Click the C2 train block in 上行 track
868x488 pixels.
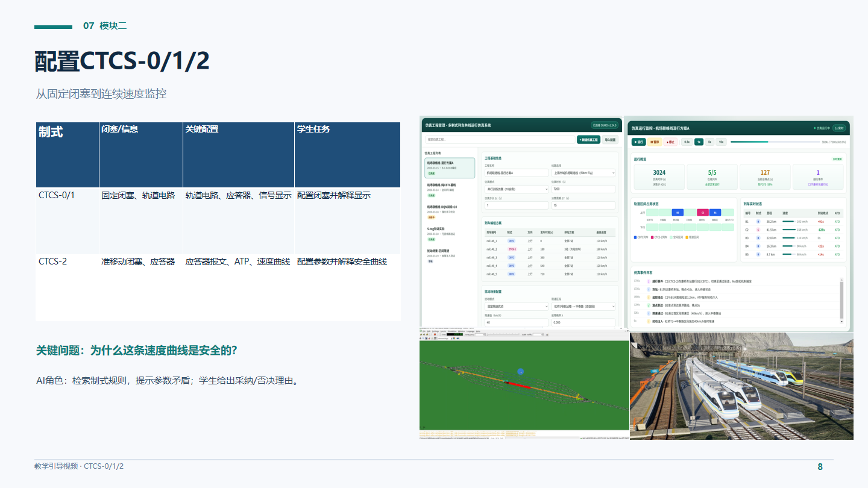pyautogui.click(x=702, y=212)
